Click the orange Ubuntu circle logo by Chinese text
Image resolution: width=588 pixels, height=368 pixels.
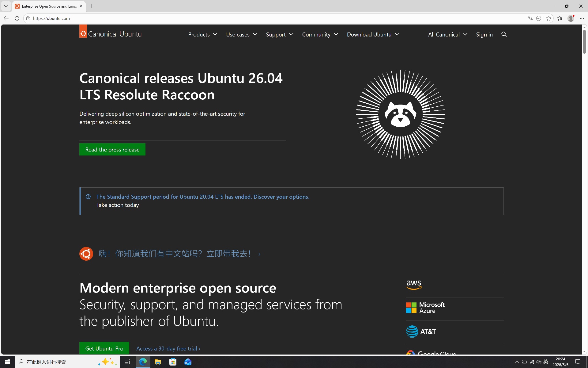coord(86,254)
